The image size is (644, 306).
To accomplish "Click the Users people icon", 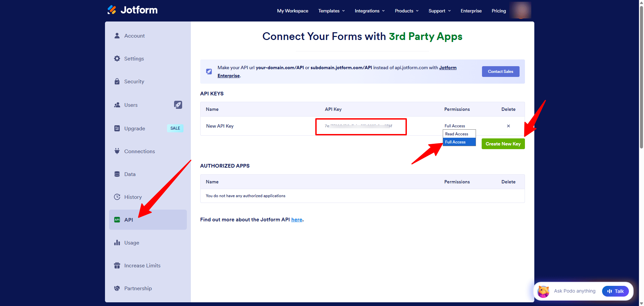I will (x=117, y=105).
